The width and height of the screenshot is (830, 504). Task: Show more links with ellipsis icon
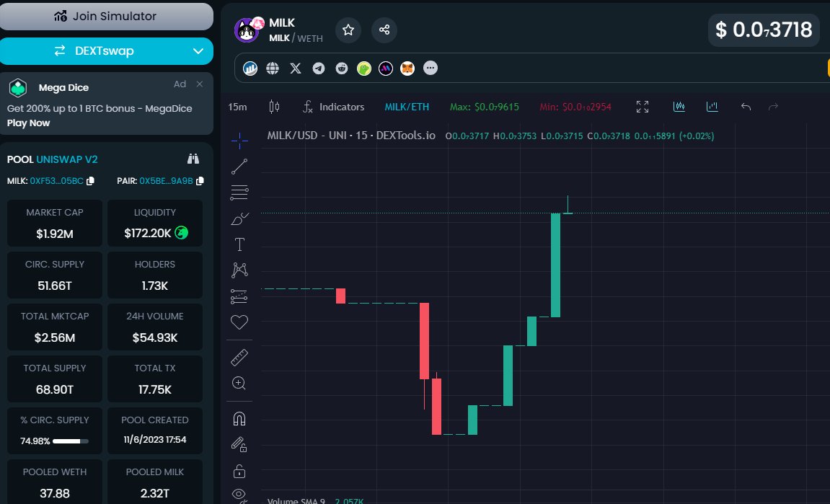(x=431, y=68)
